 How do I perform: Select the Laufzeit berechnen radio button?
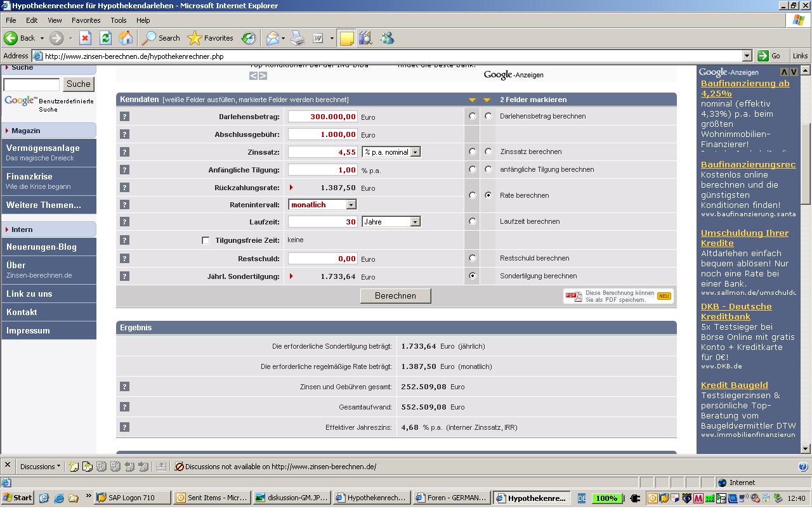(472, 221)
